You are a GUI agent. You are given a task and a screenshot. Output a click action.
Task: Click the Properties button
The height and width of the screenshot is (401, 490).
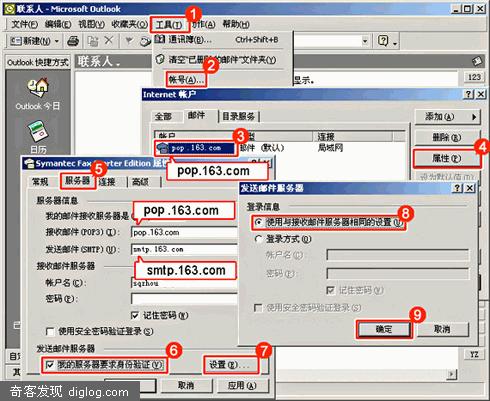447,159
